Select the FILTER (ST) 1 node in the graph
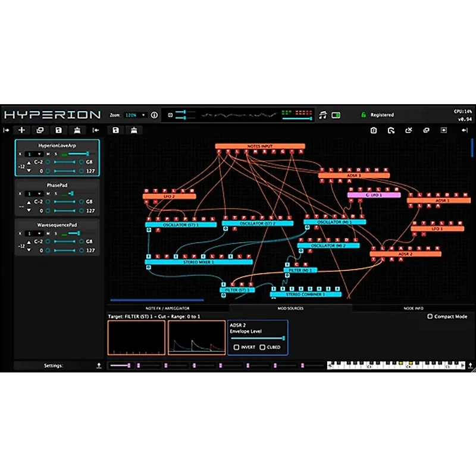Screen dimensions: 476x476 (x=236, y=290)
